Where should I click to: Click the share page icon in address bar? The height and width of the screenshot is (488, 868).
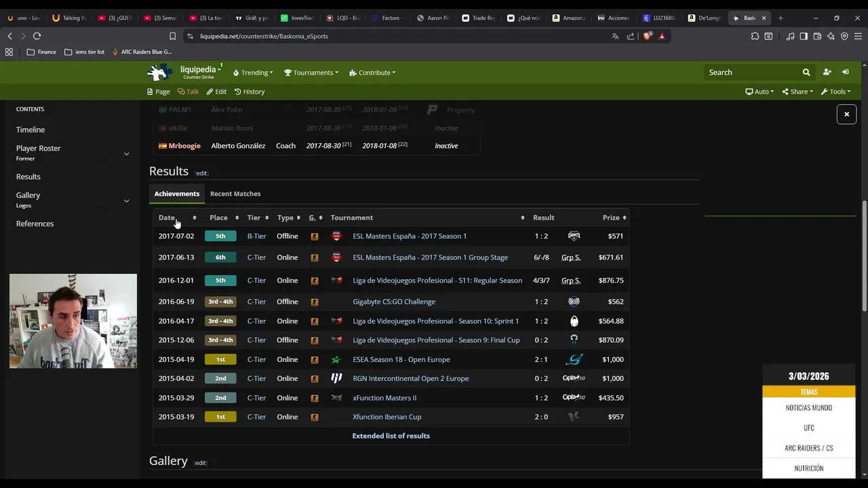coord(631,36)
